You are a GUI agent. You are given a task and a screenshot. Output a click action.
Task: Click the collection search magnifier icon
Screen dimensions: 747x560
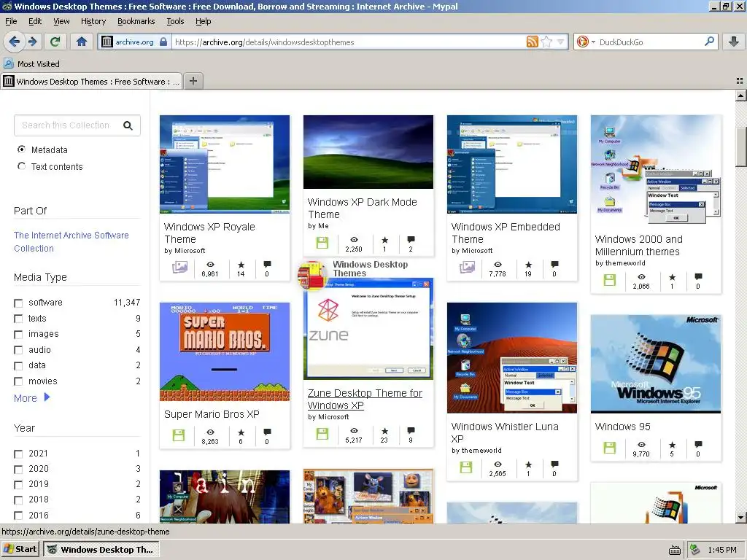tap(128, 125)
